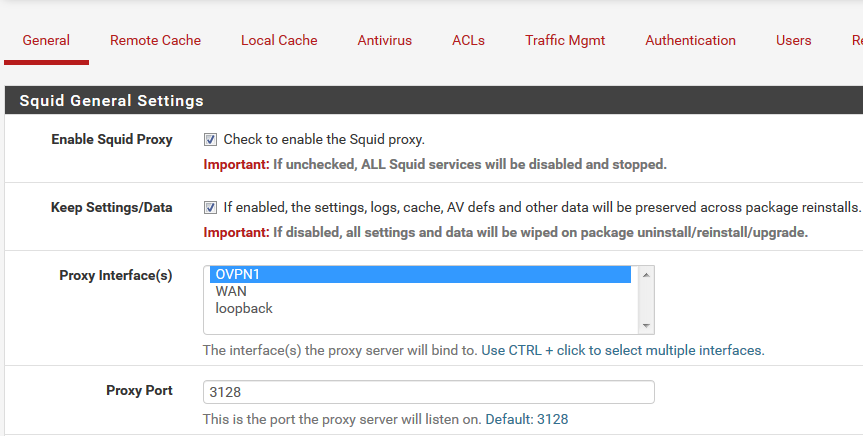This screenshot has height=436, width=863.
Task: Switch to the Remote Cache tab
Action: (155, 41)
